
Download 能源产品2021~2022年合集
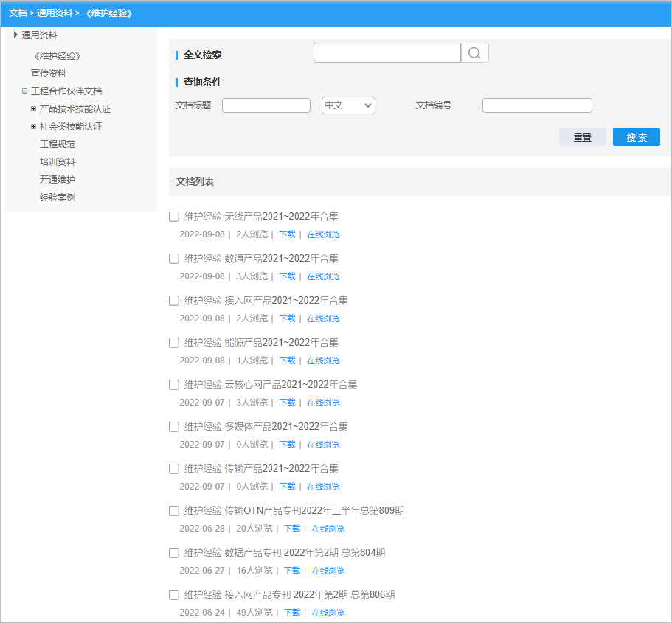[x=288, y=361]
